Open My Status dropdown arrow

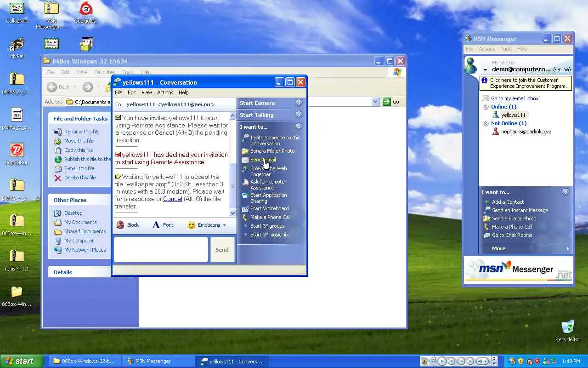coord(485,70)
